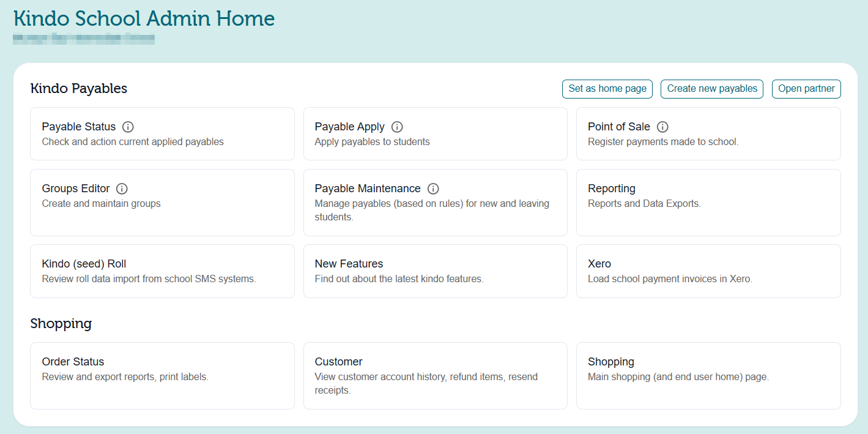Click the Kindo Payables section heading
This screenshot has width=868, height=434.
tap(79, 89)
